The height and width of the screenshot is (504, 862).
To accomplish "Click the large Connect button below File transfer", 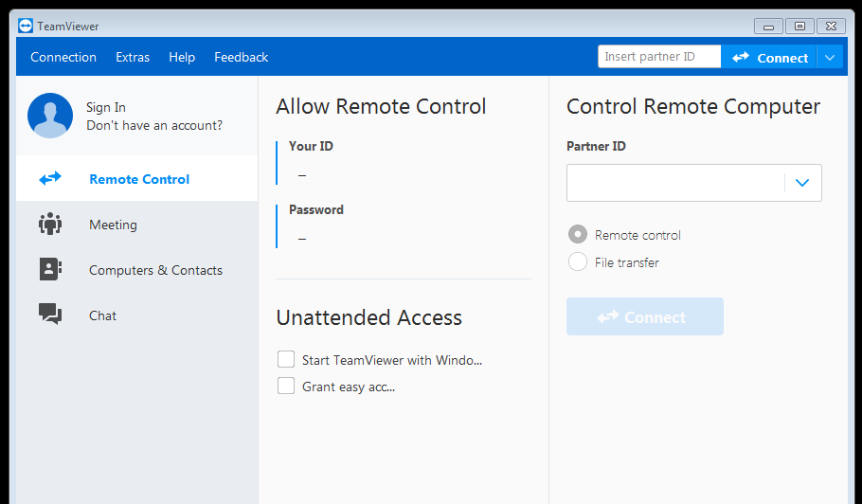I will click(x=645, y=316).
